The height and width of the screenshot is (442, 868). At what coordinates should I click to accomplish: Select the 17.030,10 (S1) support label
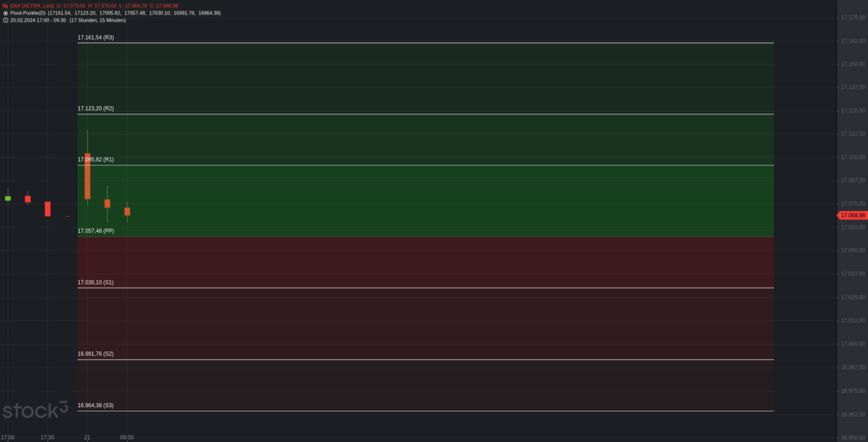tap(96, 283)
